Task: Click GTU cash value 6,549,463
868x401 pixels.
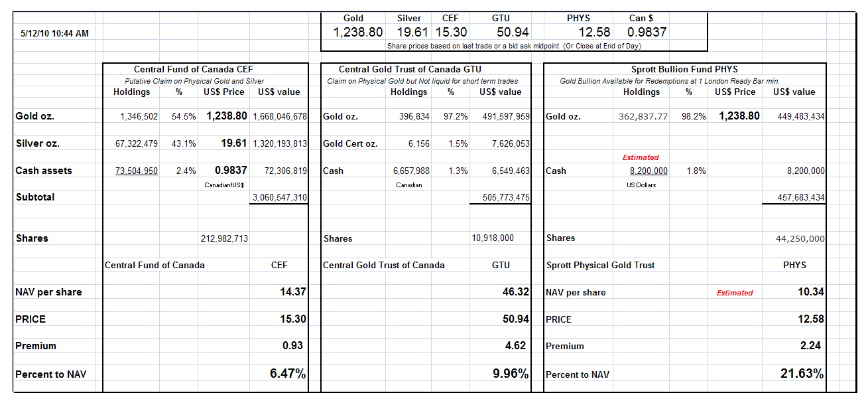Action: 509,171
